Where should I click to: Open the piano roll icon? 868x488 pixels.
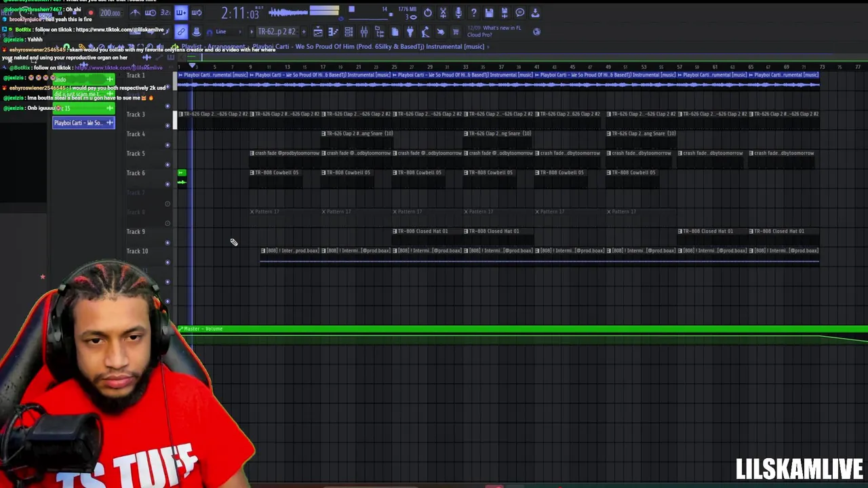coord(333,32)
